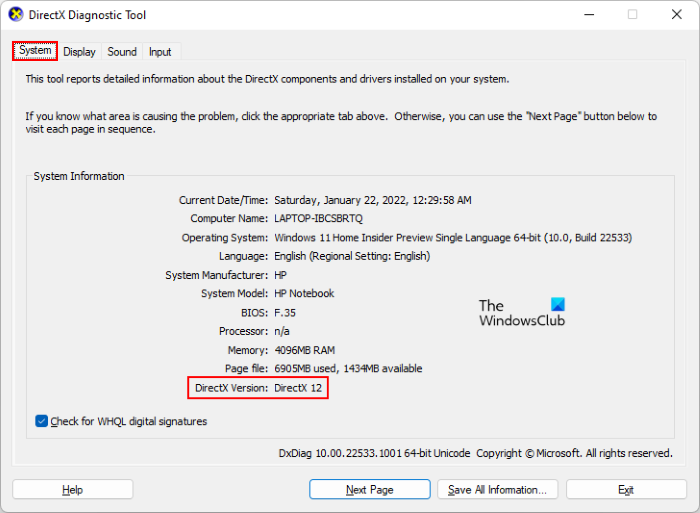
Task: Select the DirectX 12 version value
Action: pos(298,388)
